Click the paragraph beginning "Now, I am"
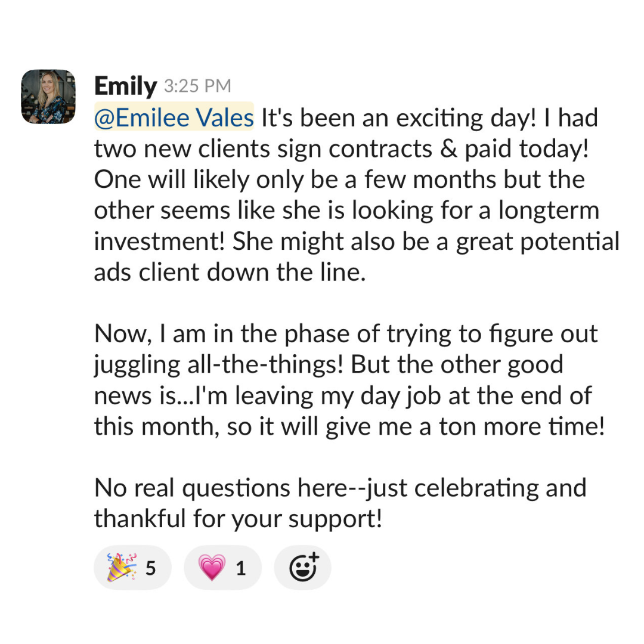Image resolution: width=644 pixels, height=644 pixels. pos(349,380)
